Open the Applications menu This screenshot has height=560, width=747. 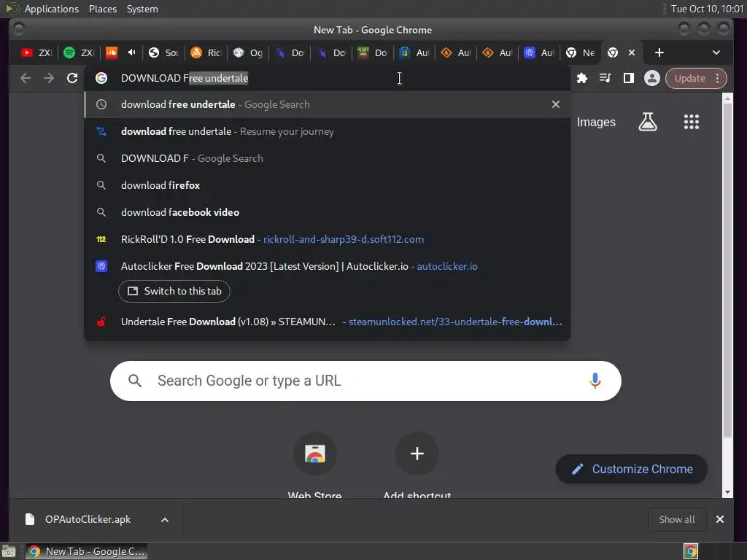[52, 9]
